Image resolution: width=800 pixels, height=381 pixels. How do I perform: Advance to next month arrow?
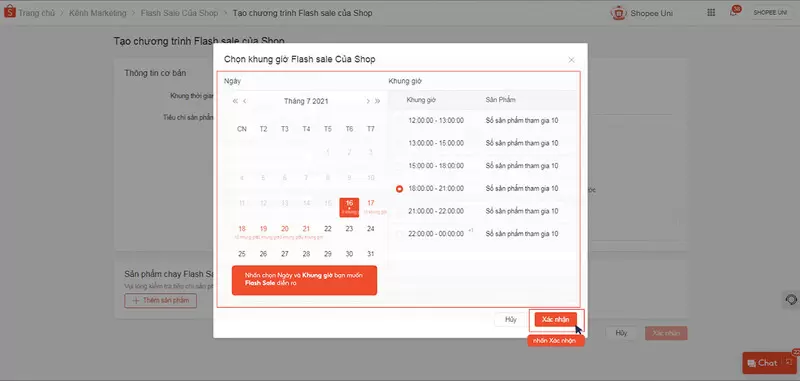(368, 101)
